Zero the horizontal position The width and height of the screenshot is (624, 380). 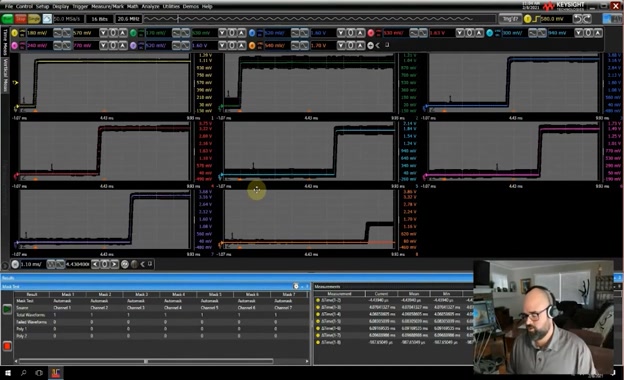coord(105,264)
